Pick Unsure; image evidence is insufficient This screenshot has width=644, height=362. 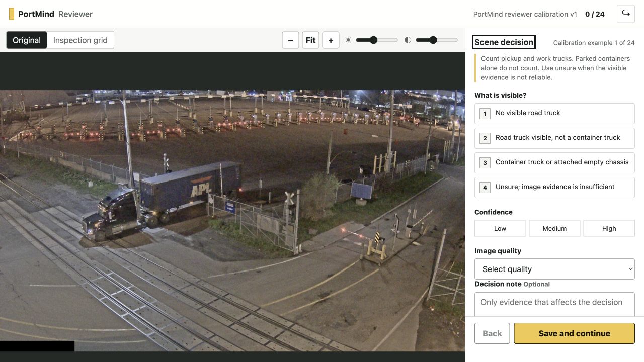point(554,187)
